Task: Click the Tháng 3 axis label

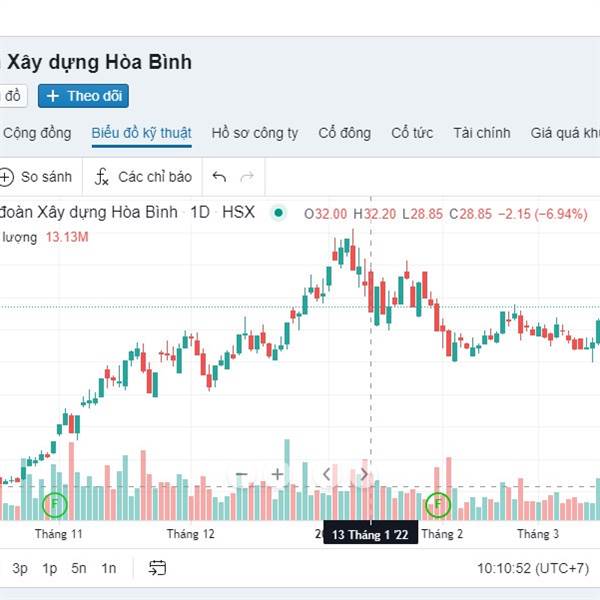Action: pos(538,534)
